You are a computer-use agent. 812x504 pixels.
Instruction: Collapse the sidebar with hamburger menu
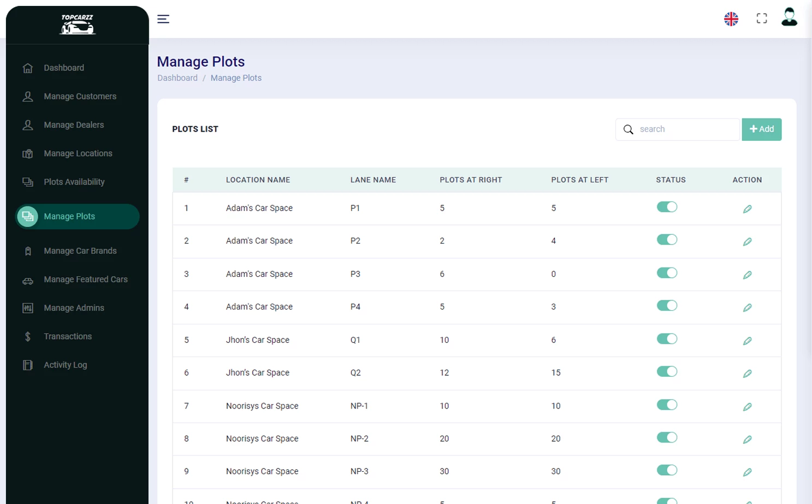pos(163,19)
